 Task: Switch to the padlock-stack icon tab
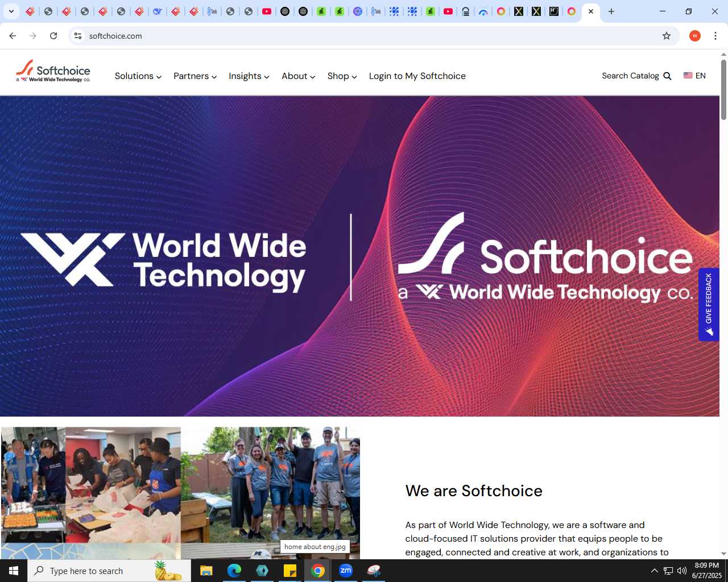pos(466,11)
